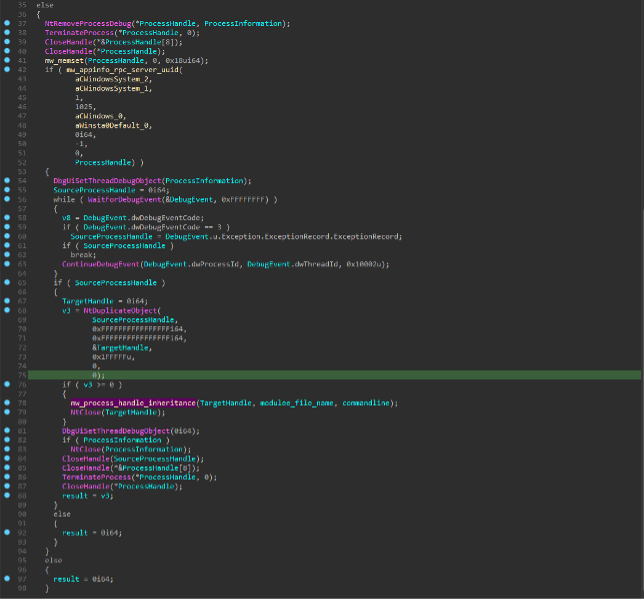The width and height of the screenshot is (644, 600).
Task: Toggle breakpoint marker at line 97
Action: [x=8, y=578]
